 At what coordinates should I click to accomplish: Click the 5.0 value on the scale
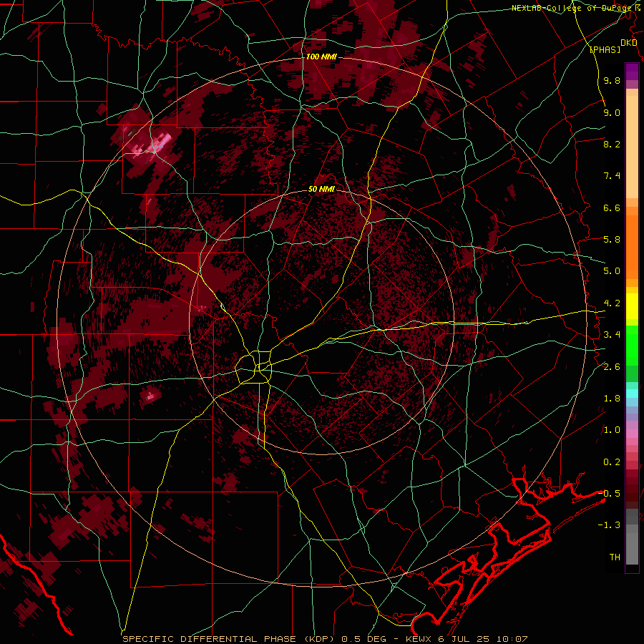coord(612,271)
